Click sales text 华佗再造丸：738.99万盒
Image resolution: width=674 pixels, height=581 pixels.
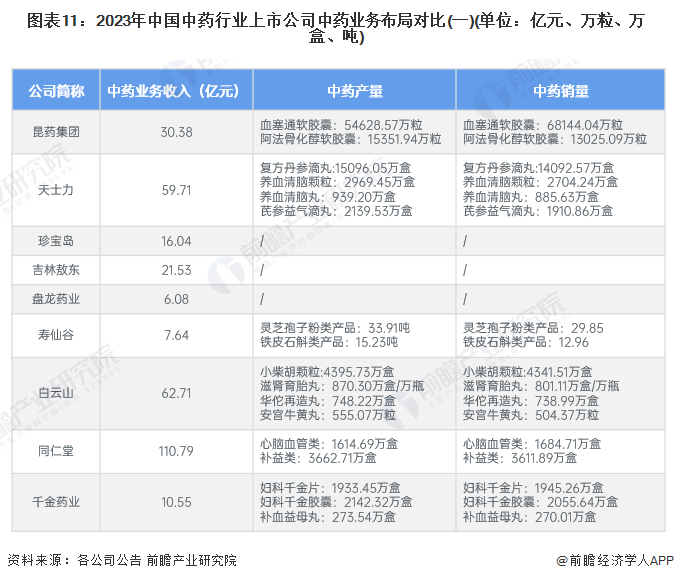click(x=531, y=401)
